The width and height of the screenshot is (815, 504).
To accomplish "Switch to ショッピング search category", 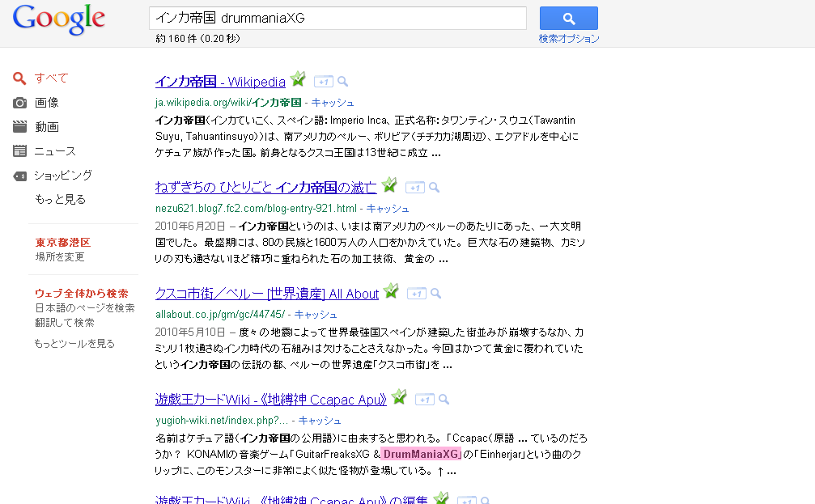I will pyautogui.click(x=62, y=175).
